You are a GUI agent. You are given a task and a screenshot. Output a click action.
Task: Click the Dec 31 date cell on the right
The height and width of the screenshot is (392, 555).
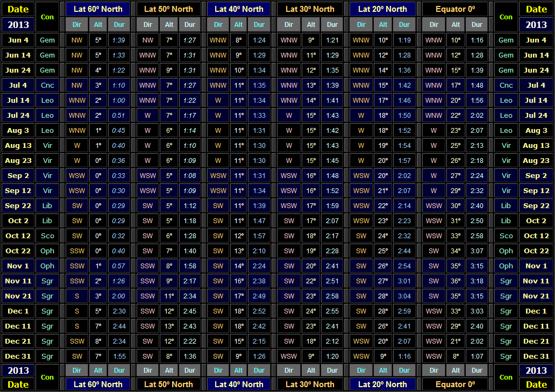click(536, 356)
